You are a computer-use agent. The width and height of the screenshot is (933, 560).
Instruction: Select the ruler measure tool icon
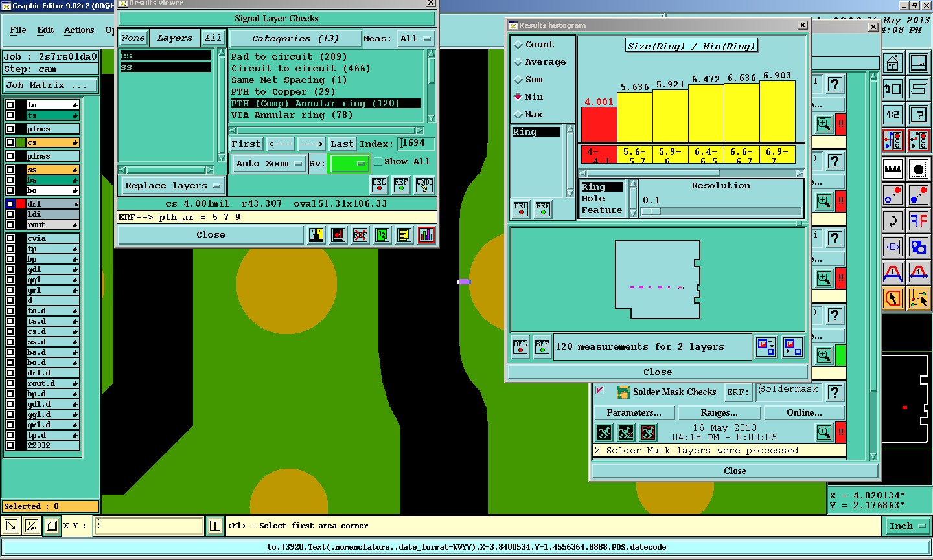click(893, 170)
